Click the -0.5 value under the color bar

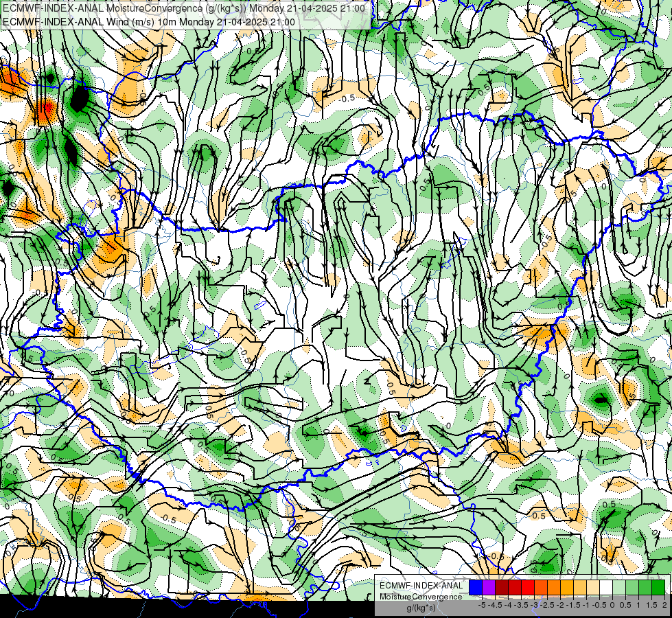599,605
